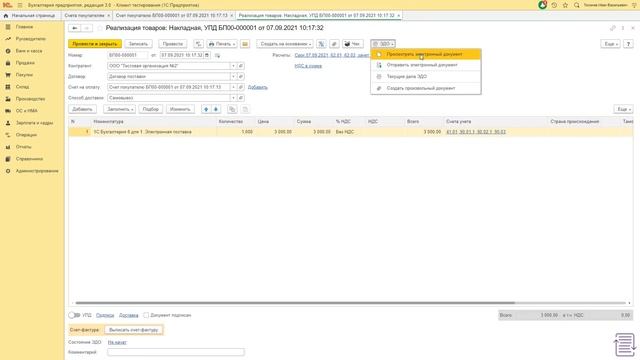Screen dimensions: 640x360
Task: Move table row down with blue arrow
Action: (x=216, y=109)
